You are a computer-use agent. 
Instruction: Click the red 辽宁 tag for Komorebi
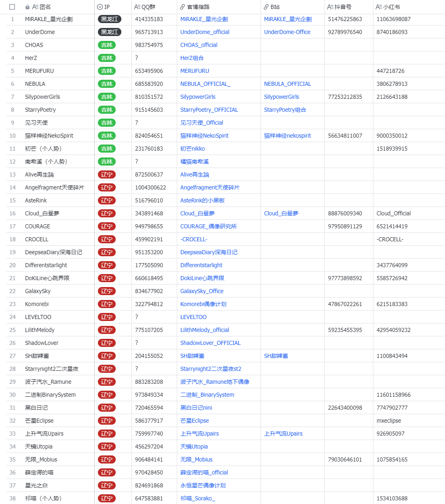pyautogui.click(x=107, y=304)
